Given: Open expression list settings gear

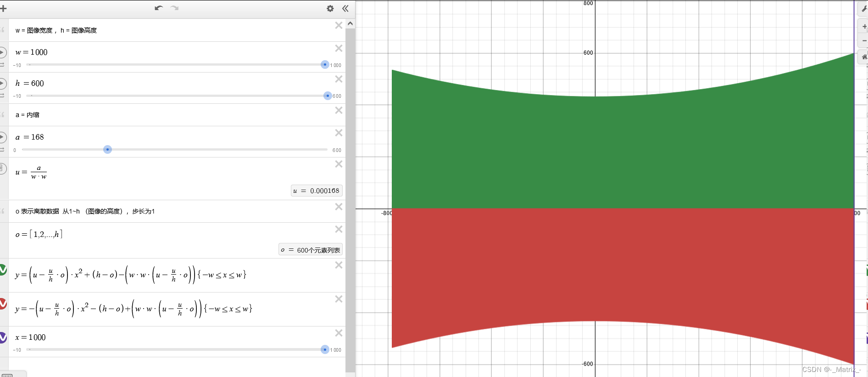Looking at the screenshot, I should point(330,8).
